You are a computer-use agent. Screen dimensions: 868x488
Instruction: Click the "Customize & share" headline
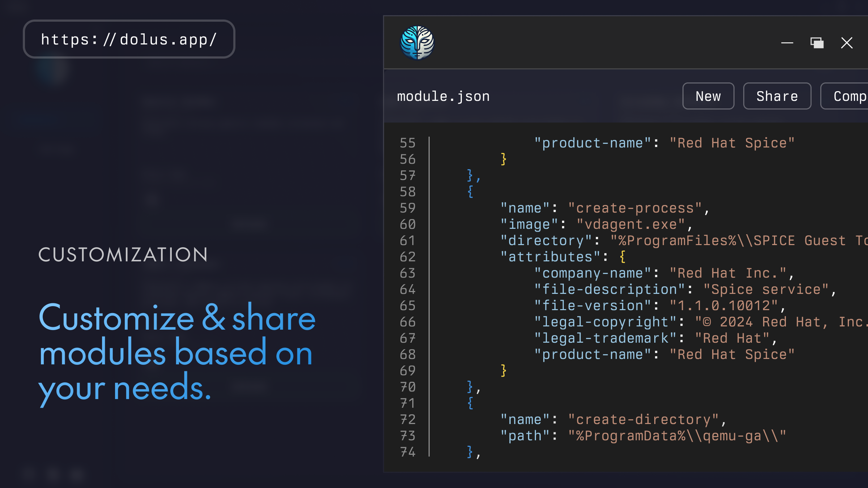click(x=177, y=317)
